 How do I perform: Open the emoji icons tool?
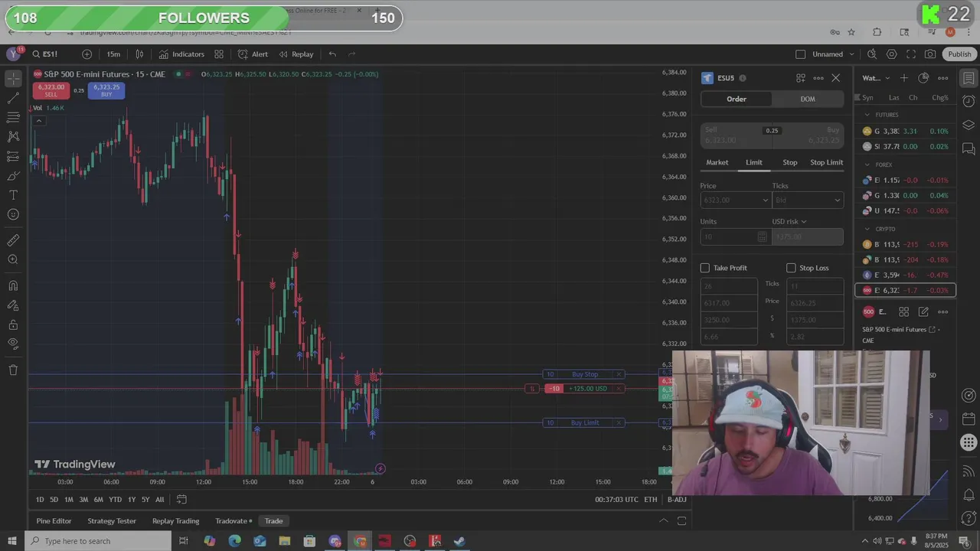click(x=13, y=214)
